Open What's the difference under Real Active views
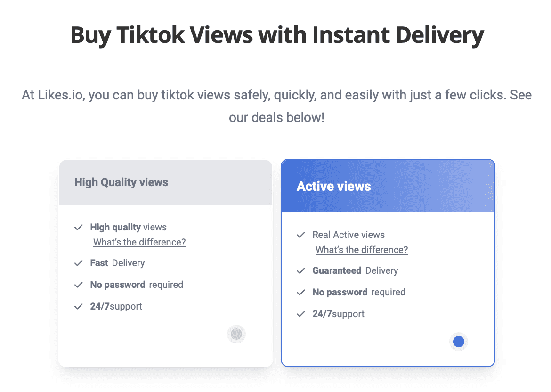 tap(362, 250)
